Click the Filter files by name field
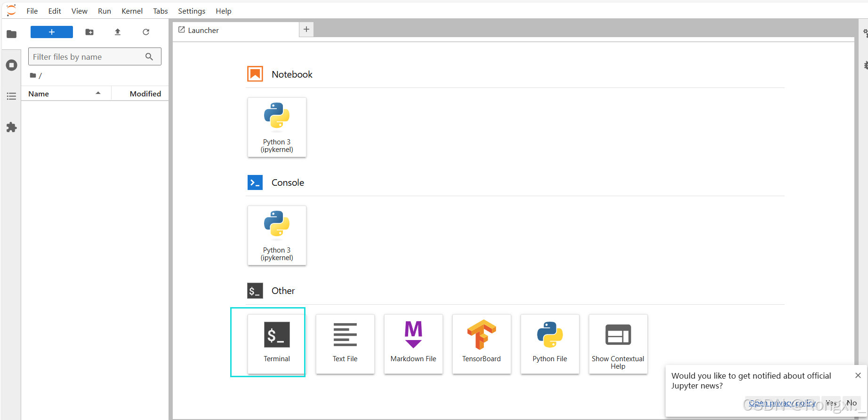This screenshot has width=868, height=420. pyautogui.click(x=95, y=56)
